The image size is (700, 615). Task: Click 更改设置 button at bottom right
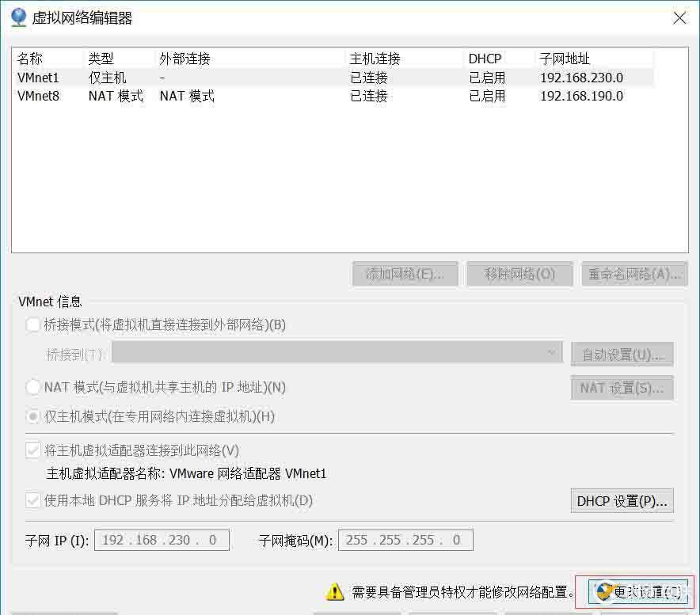click(x=641, y=592)
